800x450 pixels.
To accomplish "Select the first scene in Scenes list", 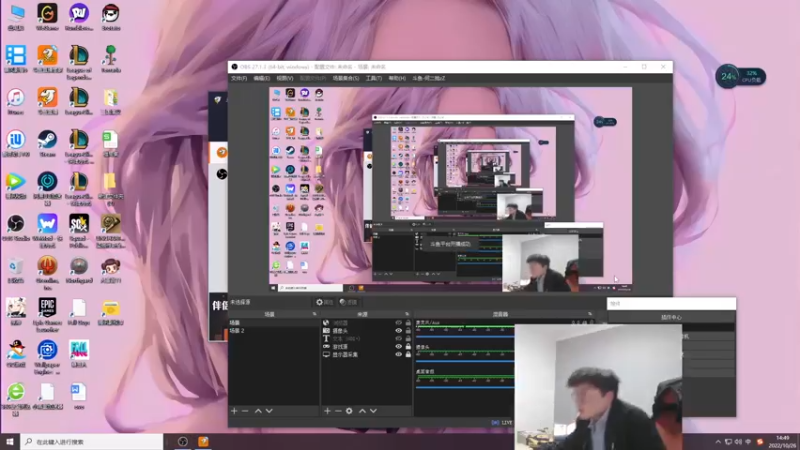I will click(274, 323).
